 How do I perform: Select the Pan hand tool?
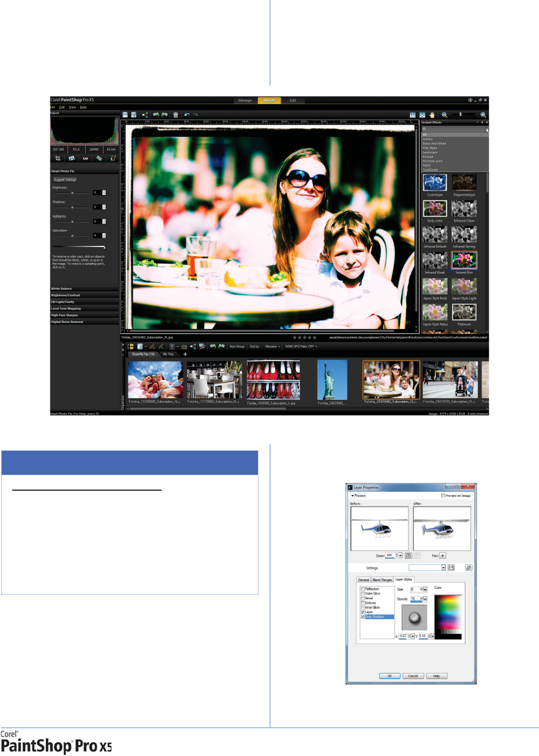pyautogui.click(x=432, y=115)
